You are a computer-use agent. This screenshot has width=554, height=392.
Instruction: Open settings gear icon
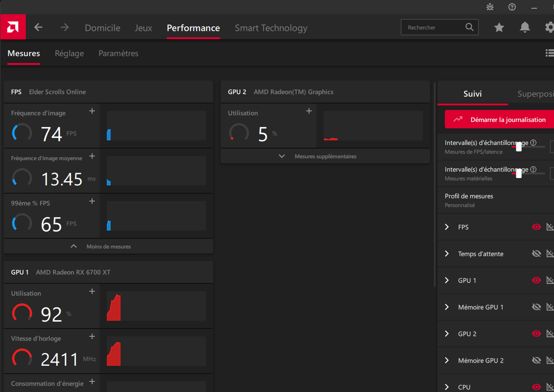pos(549,28)
